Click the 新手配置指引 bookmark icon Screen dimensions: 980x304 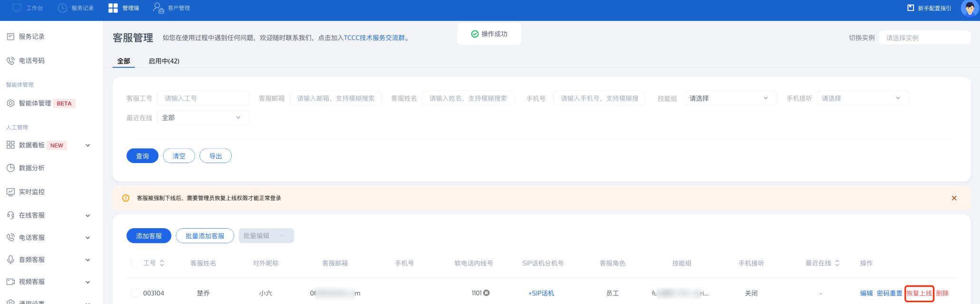(911, 8)
